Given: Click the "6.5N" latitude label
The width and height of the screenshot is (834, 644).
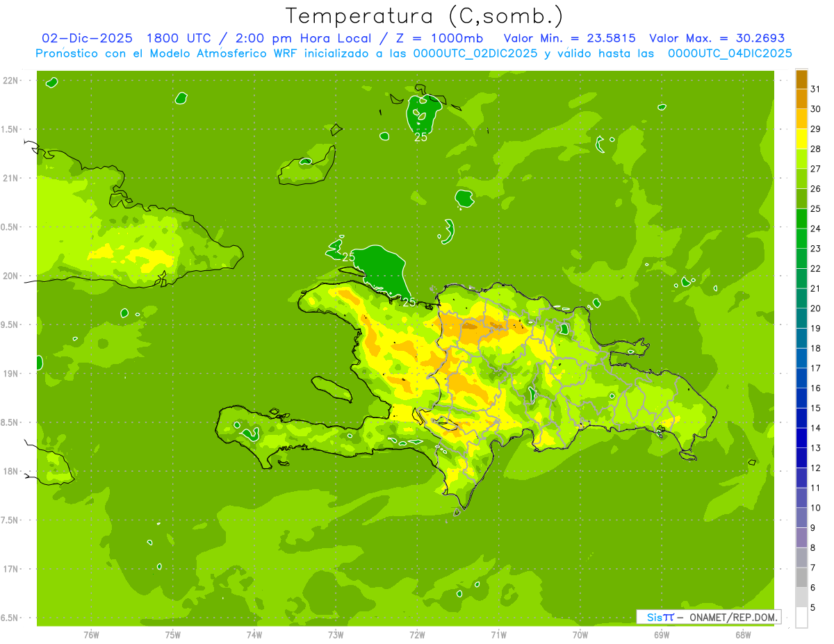Looking at the screenshot, I should click(10, 618).
